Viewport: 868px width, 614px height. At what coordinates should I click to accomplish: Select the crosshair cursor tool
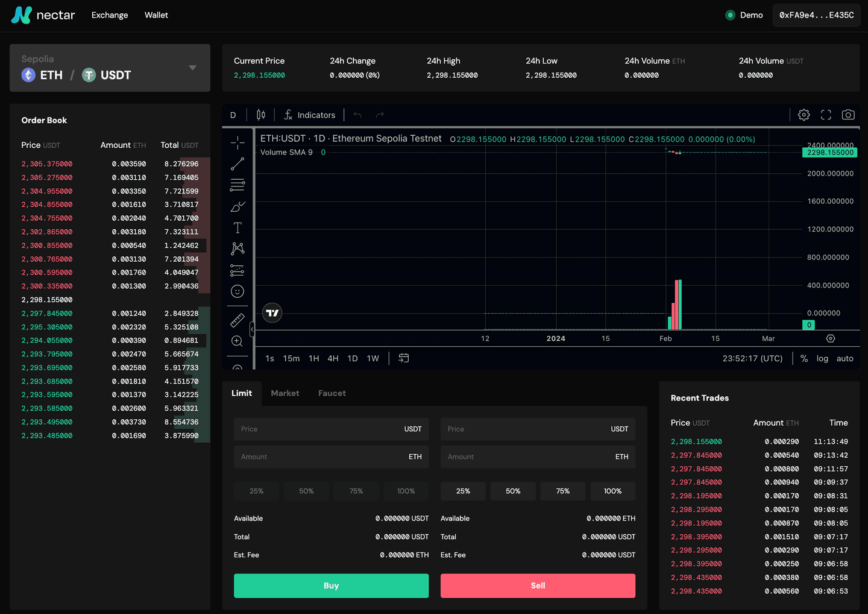[x=237, y=143]
